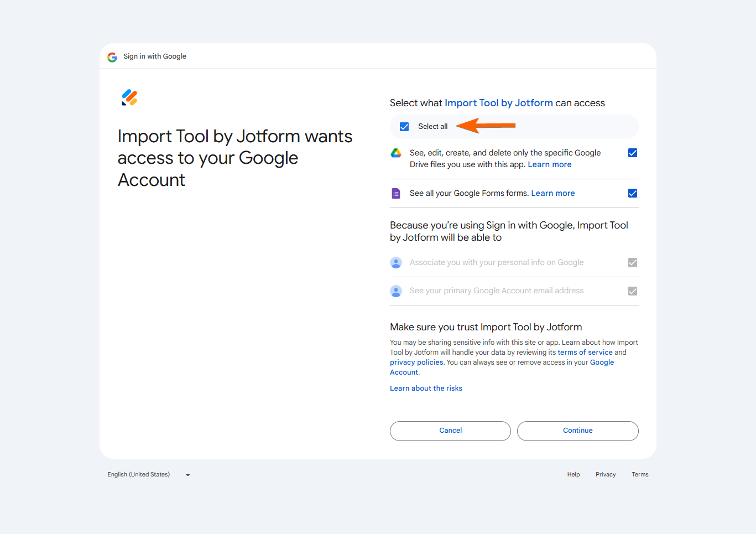Viewport: 756px width, 534px height.
Task: Open the Privacy footer link
Action: [x=605, y=475]
